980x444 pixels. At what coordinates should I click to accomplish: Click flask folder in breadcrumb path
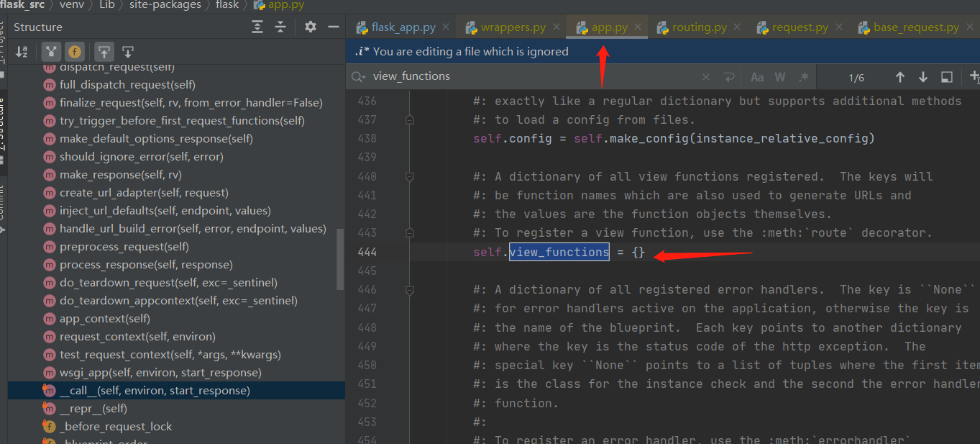[227, 5]
